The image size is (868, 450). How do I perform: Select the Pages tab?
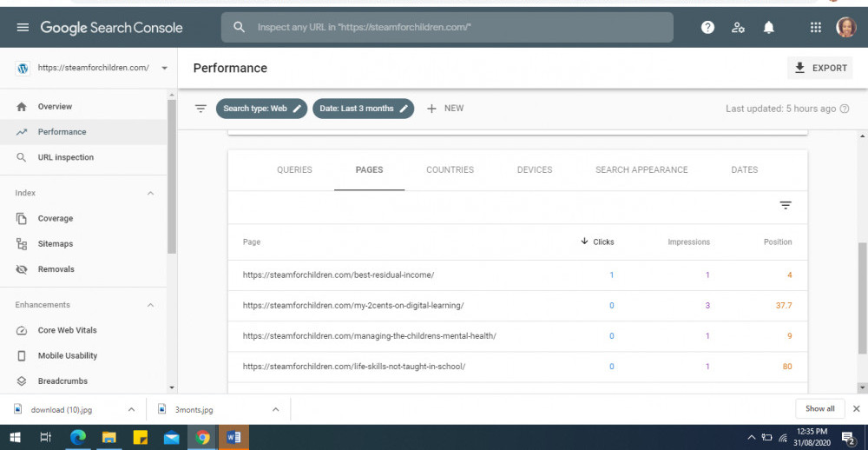pyautogui.click(x=369, y=169)
